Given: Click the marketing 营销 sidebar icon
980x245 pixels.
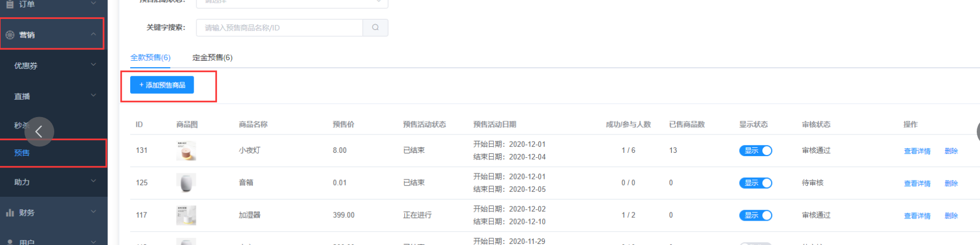Looking at the screenshot, I should [x=10, y=35].
